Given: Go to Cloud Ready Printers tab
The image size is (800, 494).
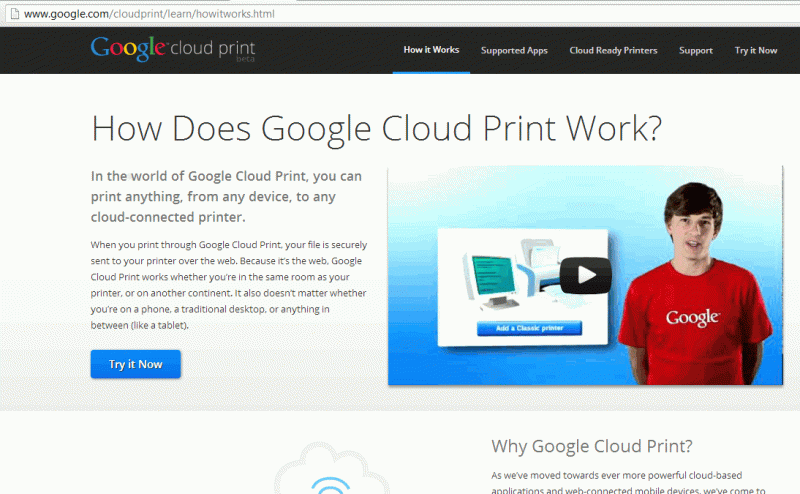Looking at the screenshot, I should pos(613,51).
